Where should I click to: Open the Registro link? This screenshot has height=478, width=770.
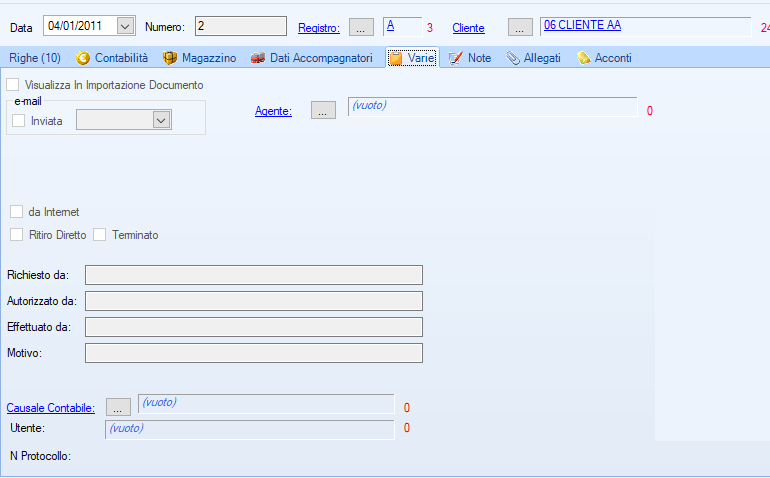[318, 28]
